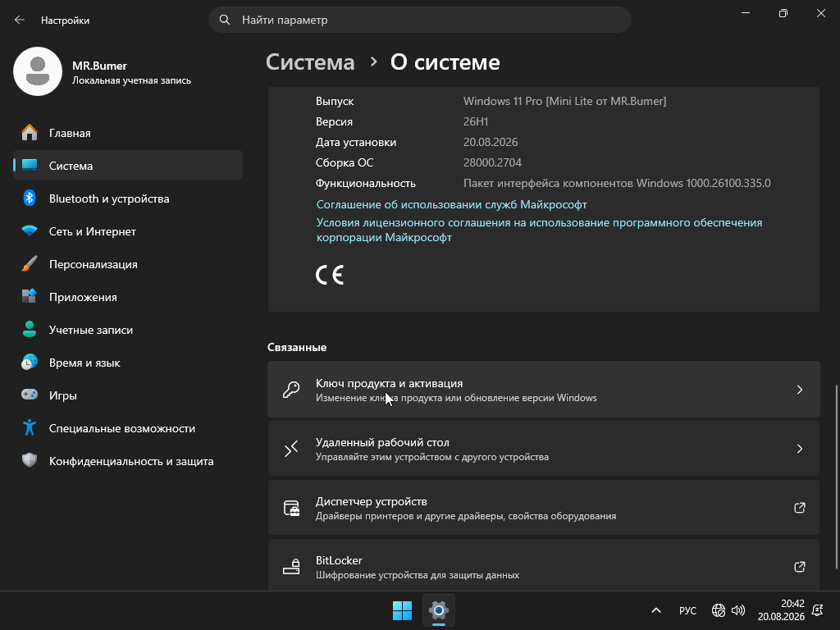840x630 pixels.
Task: Expand Ключ продукта и активация chevron
Action: (799, 390)
